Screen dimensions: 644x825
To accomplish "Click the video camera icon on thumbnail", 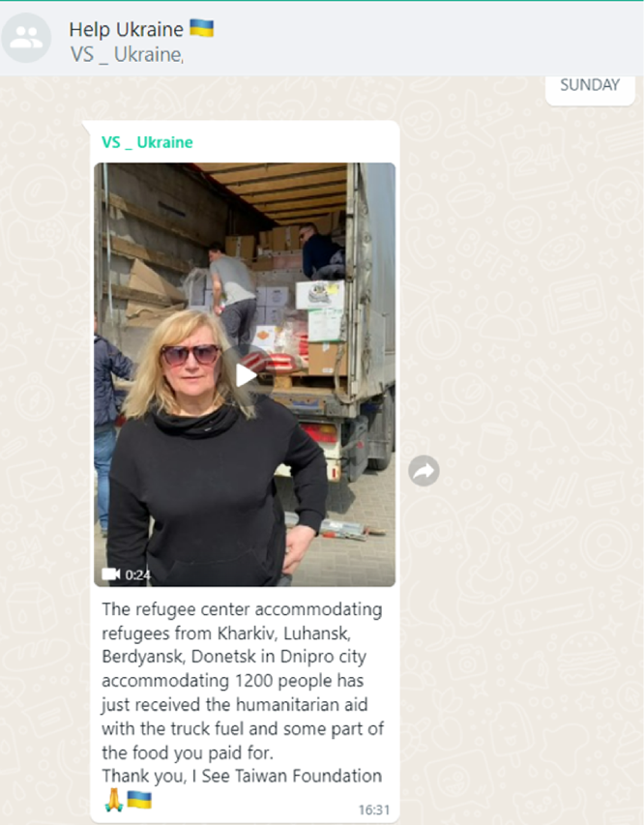I will tap(111, 575).
